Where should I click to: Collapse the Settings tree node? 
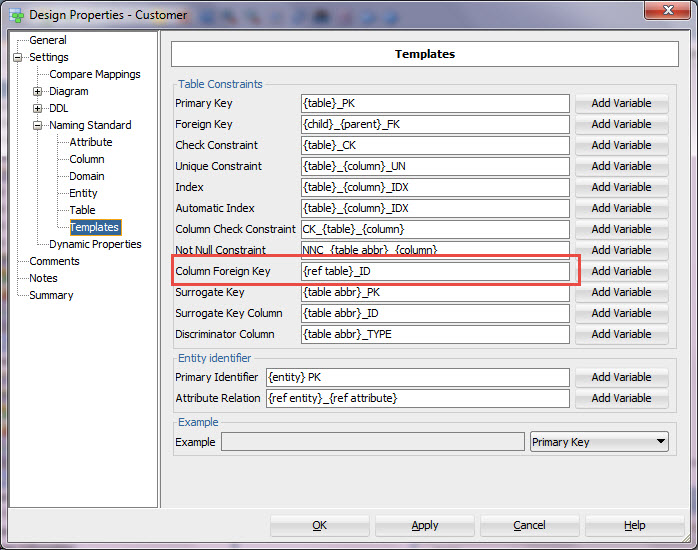pyautogui.click(x=18, y=58)
